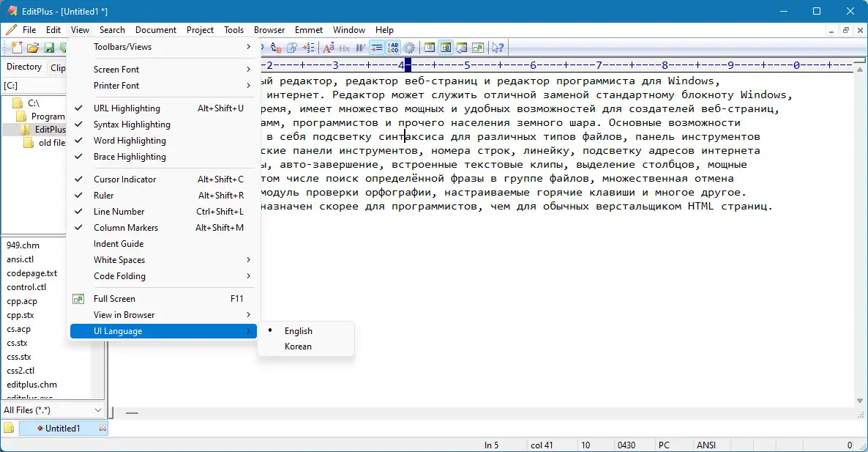Toggle the Output window toolbar icon
Screen dimensions: 868x452
coord(462,48)
